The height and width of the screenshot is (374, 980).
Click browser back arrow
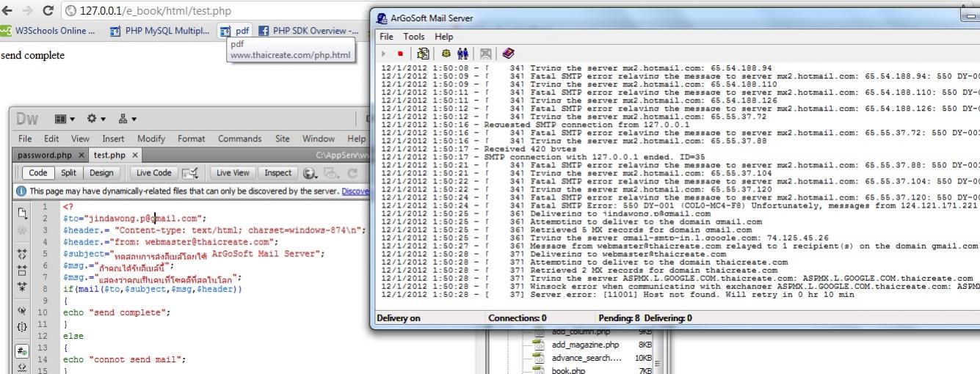point(8,11)
